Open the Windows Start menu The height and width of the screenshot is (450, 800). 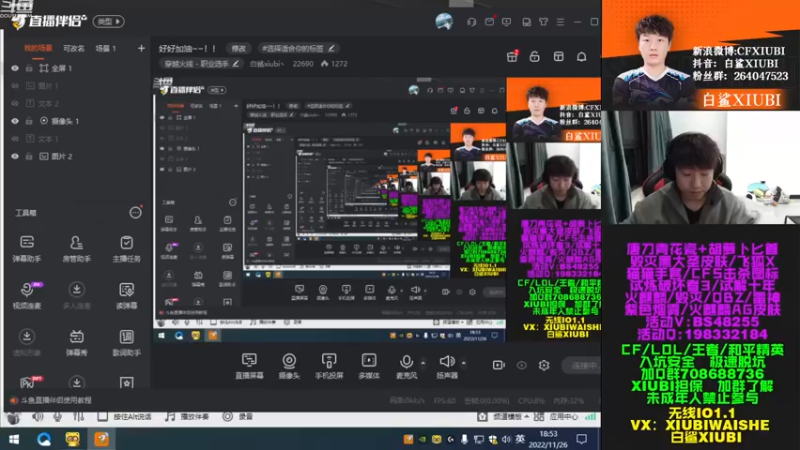coord(14,439)
